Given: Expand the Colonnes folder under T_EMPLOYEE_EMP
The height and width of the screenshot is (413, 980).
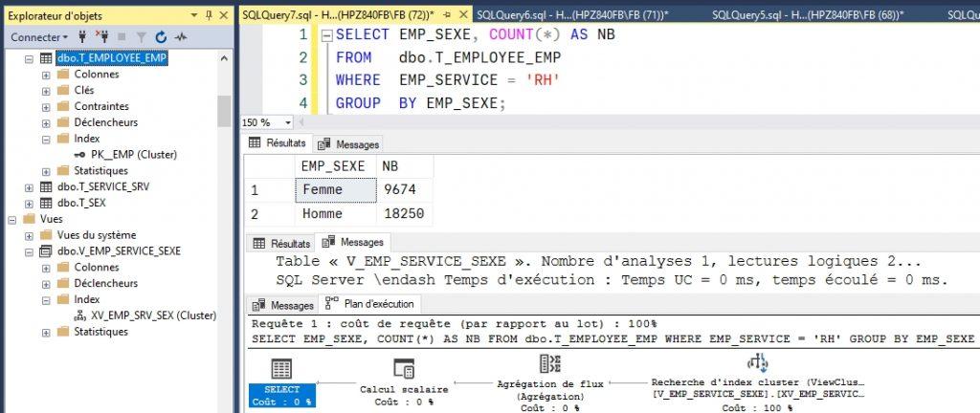Looking at the screenshot, I should (46, 75).
